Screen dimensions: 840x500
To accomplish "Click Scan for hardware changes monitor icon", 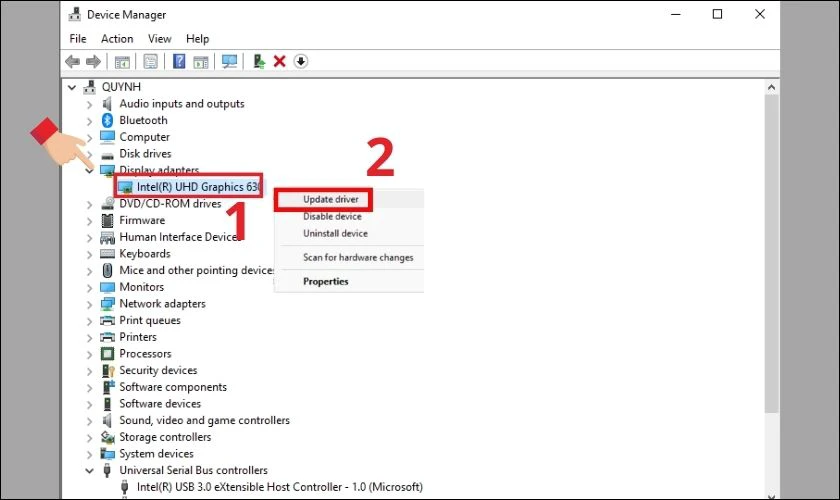I will pos(229,62).
